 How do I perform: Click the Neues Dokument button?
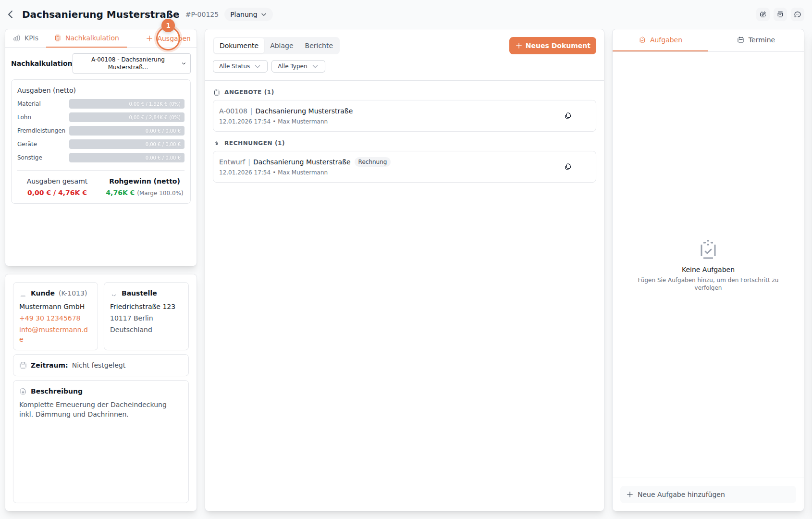(x=552, y=46)
